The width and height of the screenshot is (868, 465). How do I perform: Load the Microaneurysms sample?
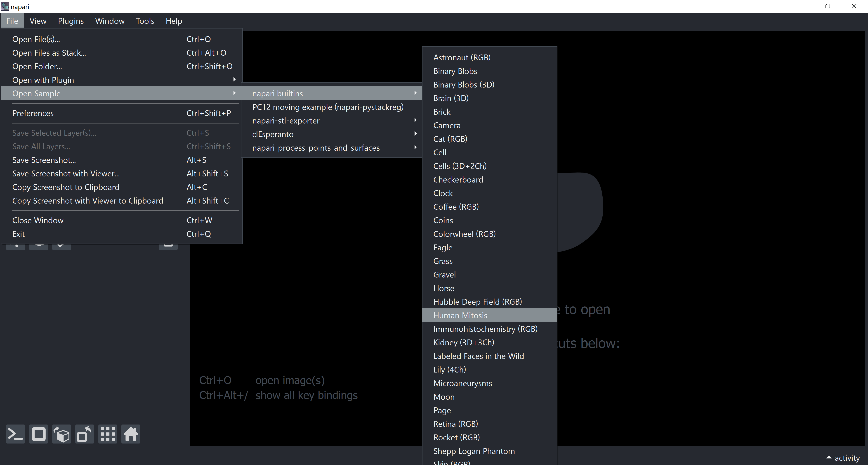click(489, 383)
